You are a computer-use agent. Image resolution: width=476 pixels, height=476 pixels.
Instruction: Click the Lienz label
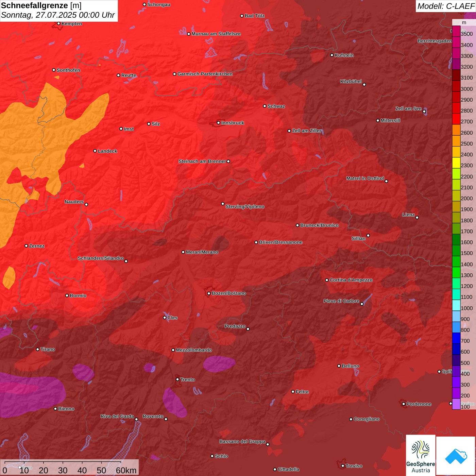point(408,215)
